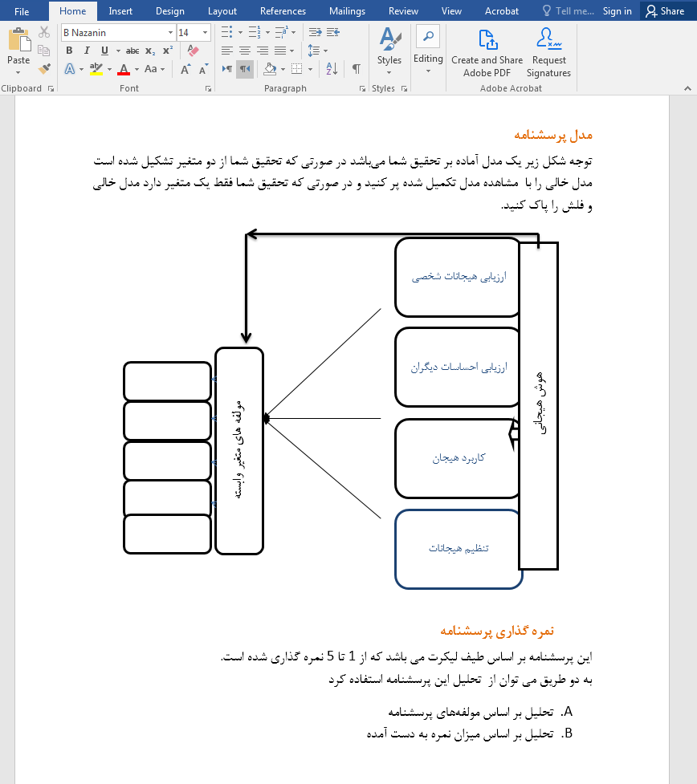
Task: Open the font size dropdown
Action: coord(203,32)
